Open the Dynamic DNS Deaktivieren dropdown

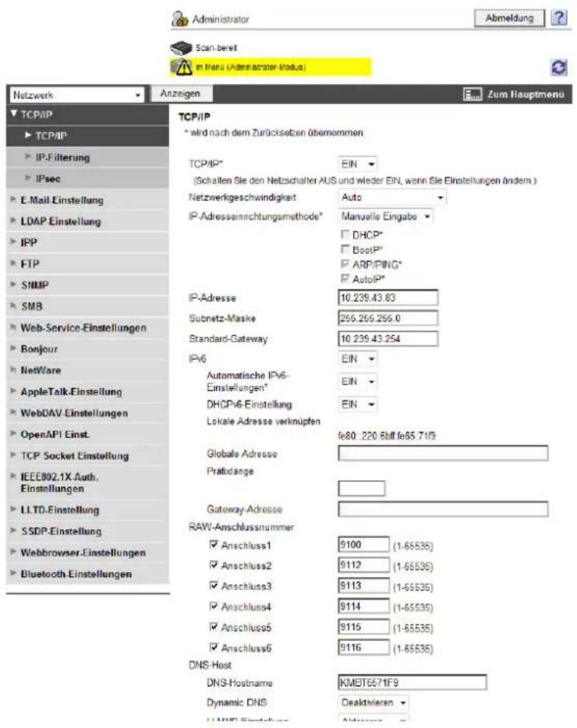[x=373, y=702]
